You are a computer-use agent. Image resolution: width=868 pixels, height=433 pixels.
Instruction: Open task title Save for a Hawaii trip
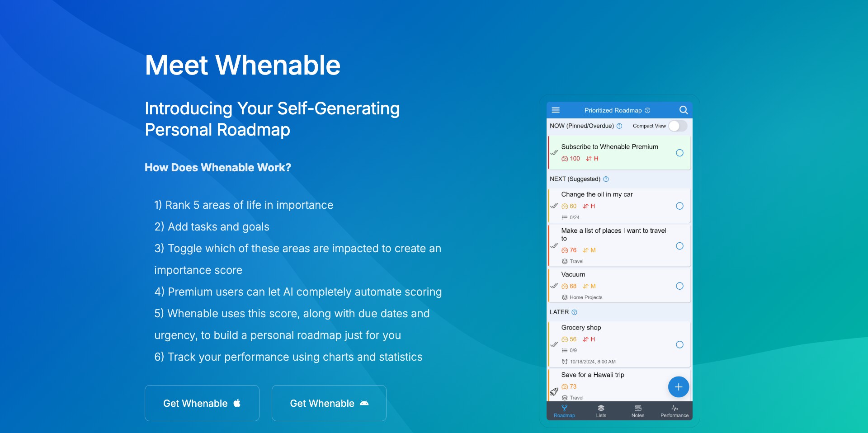(593, 375)
